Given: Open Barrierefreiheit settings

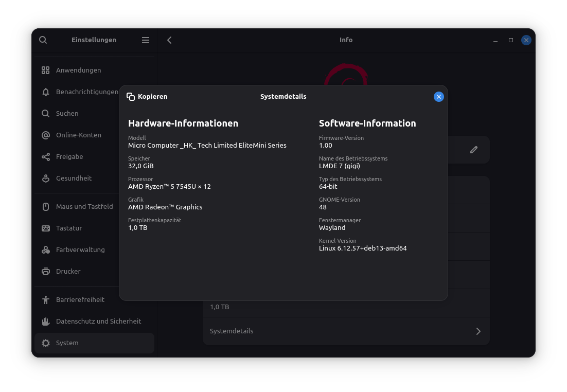Looking at the screenshot, I should [x=80, y=300].
